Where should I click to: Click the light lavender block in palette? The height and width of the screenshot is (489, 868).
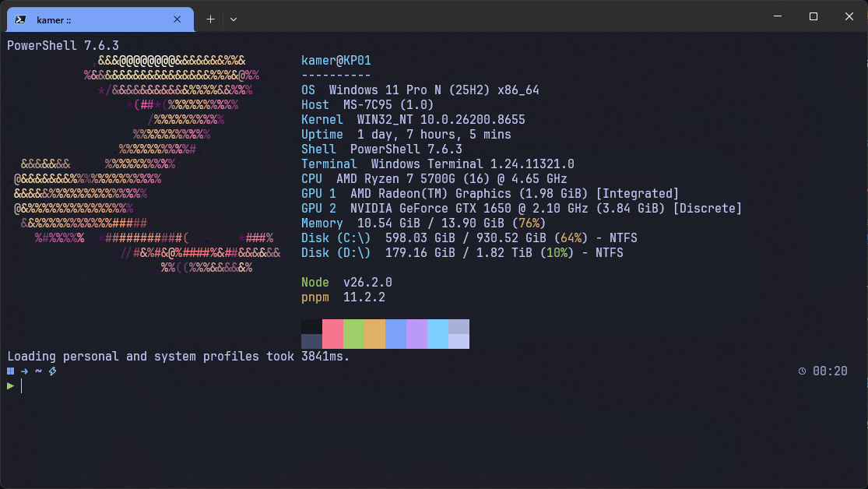pyautogui.click(x=459, y=341)
